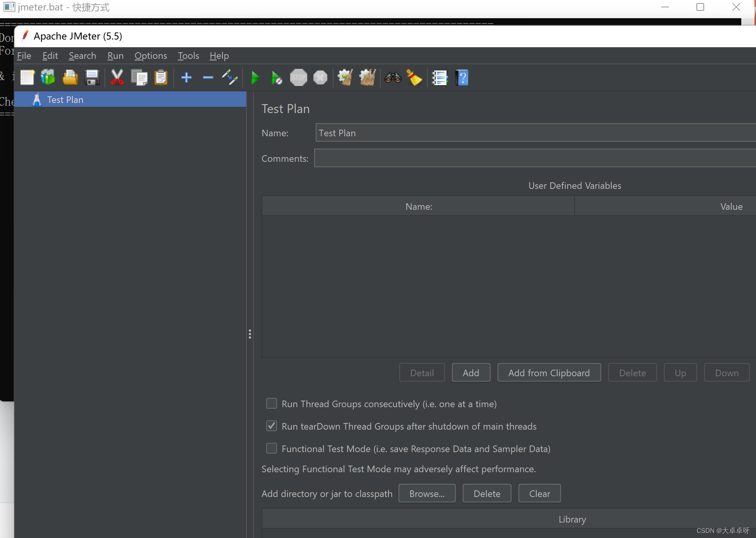Click the Open file folder icon

[70, 78]
